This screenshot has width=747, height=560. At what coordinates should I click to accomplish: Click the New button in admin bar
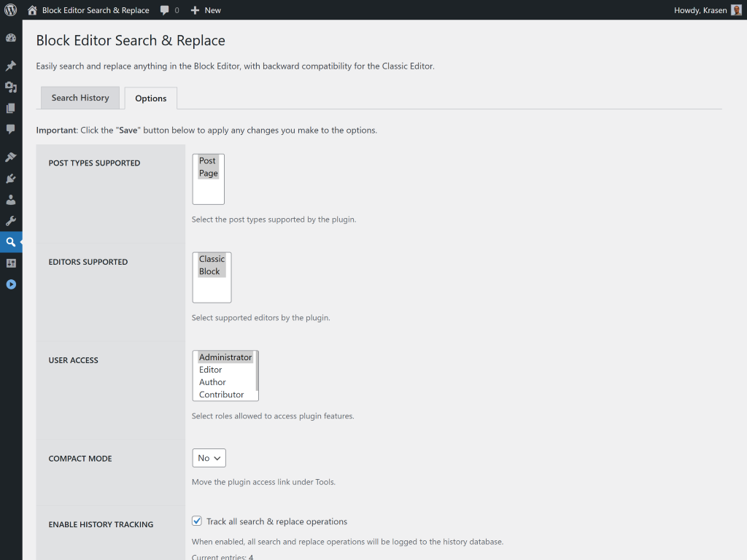206,10
